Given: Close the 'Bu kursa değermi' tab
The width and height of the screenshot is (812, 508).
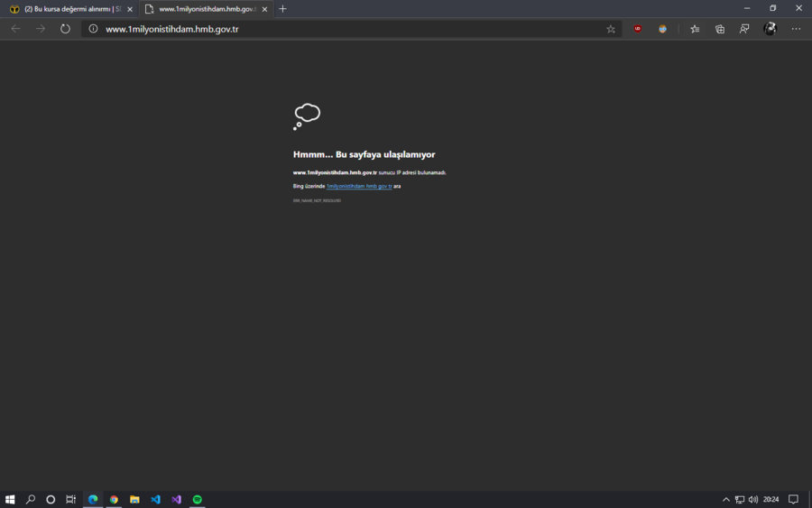Looking at the screenshot, I should tap(130, 9).
